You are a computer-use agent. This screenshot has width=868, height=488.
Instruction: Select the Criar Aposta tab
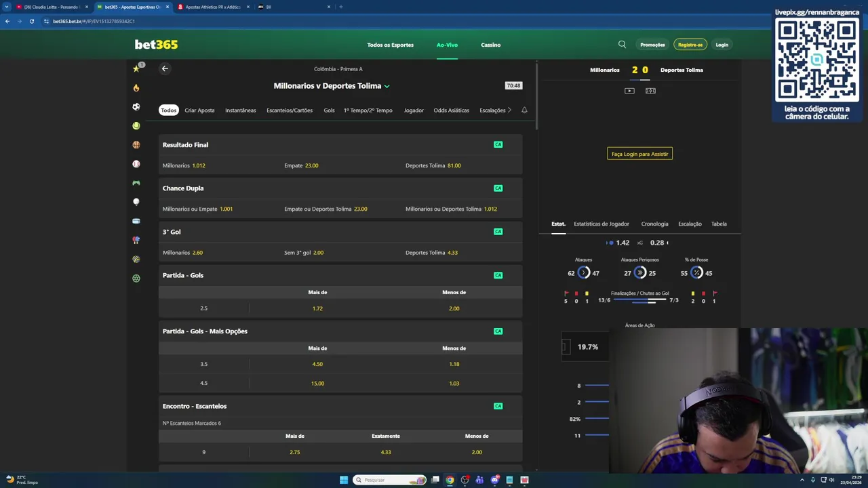click(199, 110)
